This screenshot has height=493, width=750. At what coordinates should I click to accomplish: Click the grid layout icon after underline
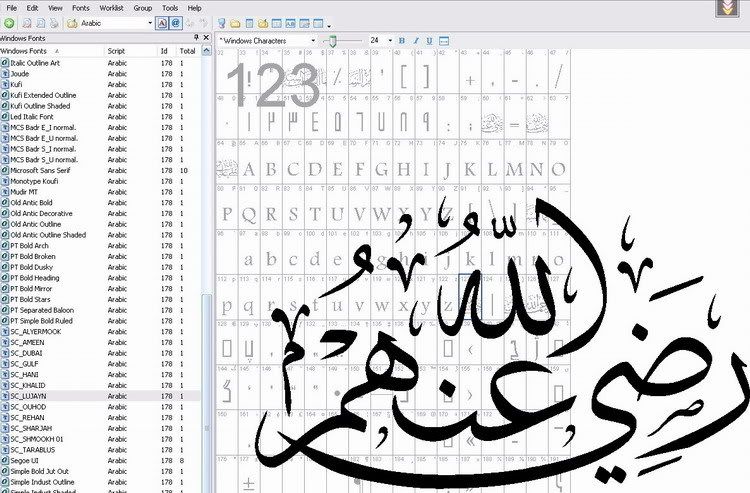[444, 41]
